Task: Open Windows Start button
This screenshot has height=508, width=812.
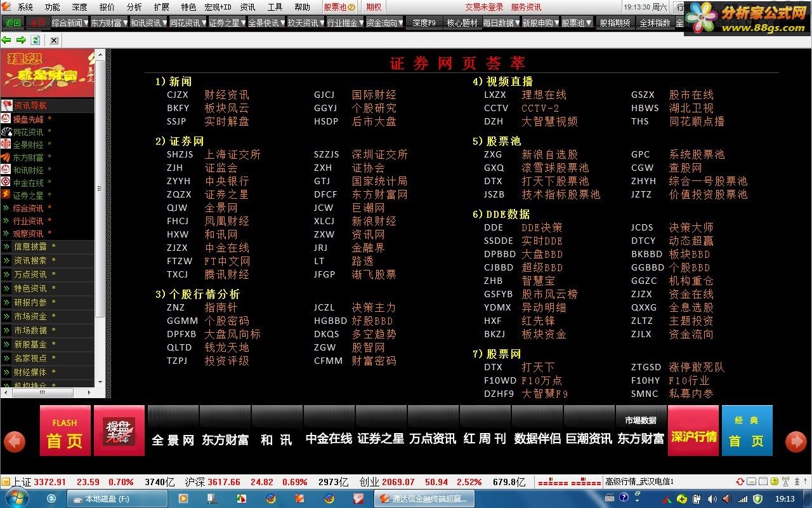Action: 16,498
